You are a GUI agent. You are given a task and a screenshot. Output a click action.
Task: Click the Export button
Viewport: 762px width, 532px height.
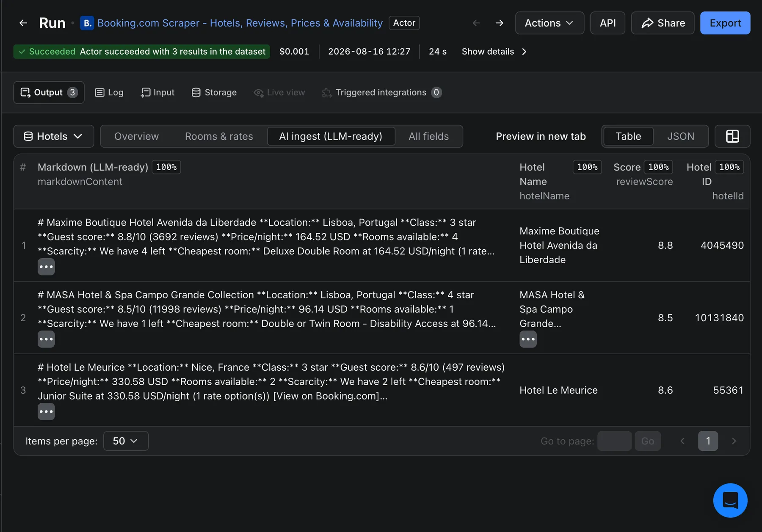(725, 23)
